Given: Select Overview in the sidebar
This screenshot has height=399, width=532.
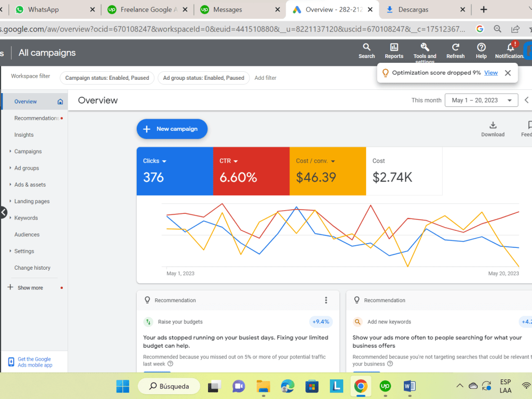Looking at the screenshot, I should pos(25,102).
